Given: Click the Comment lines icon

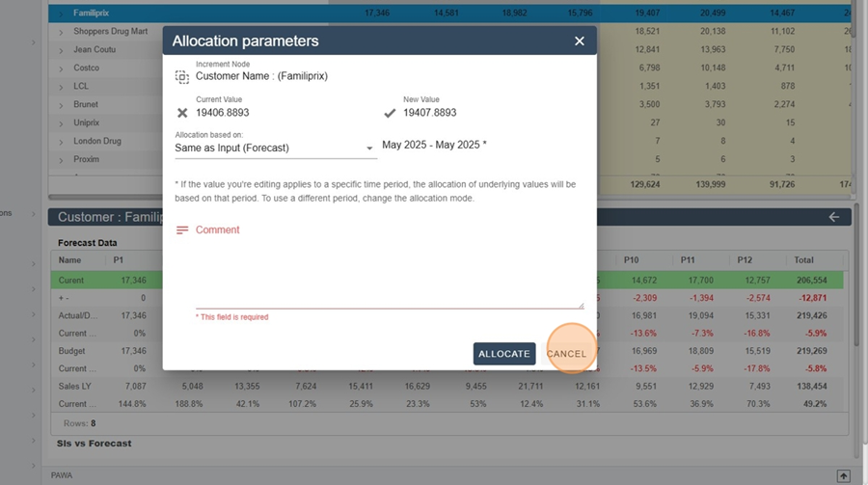Looking at the screenshot, I should pos(182,229).
